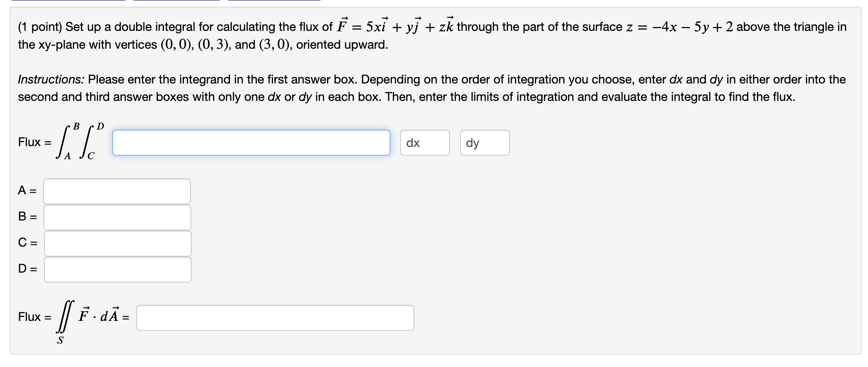The width and height of the screenshot is (868, 367).
Task: Select the box containing dy
Action: [x=485, y=143]
